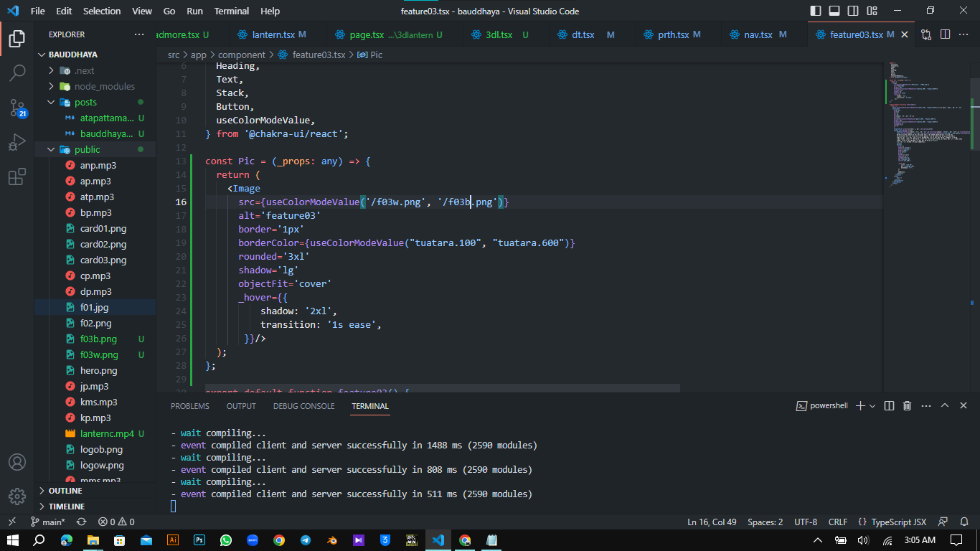
Task: Split the terminal
Action: pos(890,406)
